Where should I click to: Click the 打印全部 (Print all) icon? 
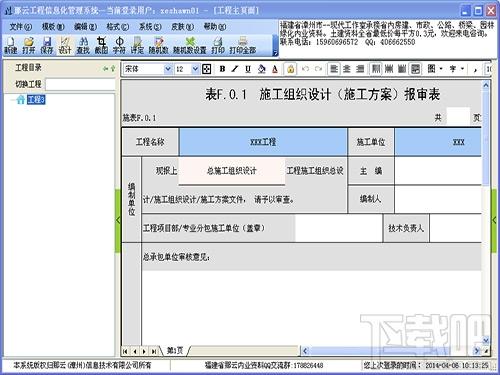click(243, 45)
